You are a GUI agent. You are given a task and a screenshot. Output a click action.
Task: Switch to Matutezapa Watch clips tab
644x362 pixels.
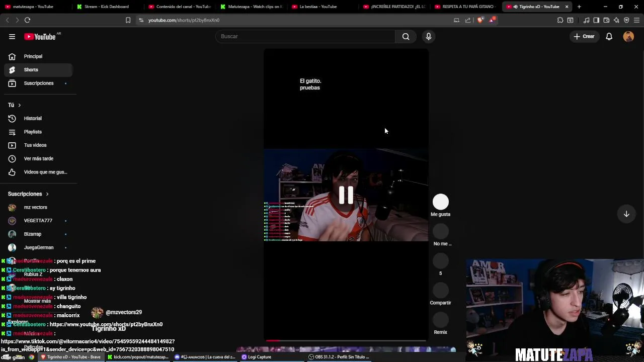[x=251, y=7]
